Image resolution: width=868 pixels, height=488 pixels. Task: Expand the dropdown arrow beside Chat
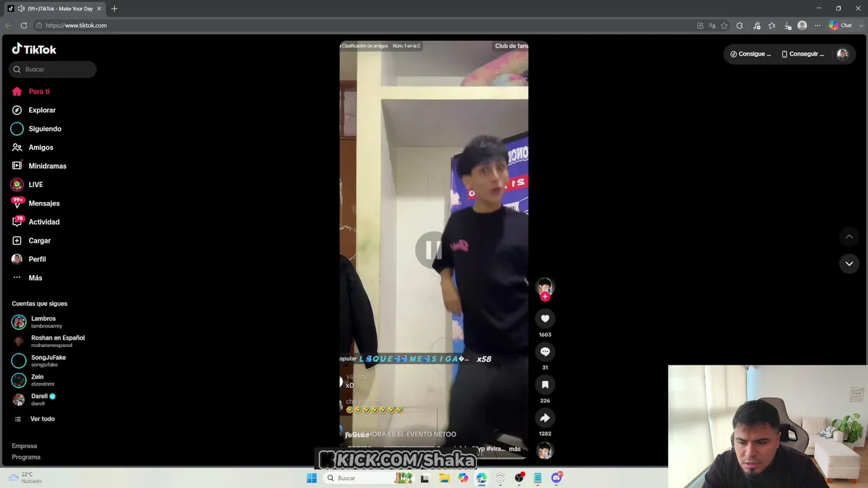tap(861, 26)
